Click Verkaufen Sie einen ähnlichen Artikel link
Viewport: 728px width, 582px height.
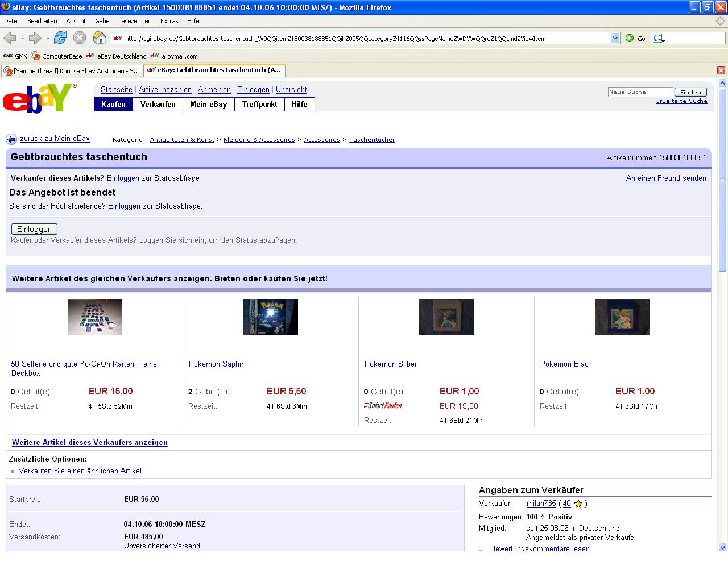coord(80,471)
